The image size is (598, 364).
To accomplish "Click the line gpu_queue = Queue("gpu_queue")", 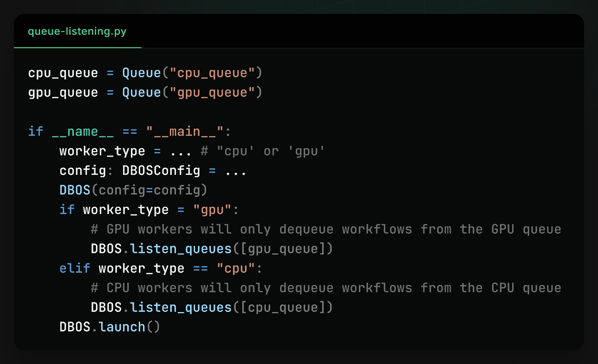I will click(145, 92).
